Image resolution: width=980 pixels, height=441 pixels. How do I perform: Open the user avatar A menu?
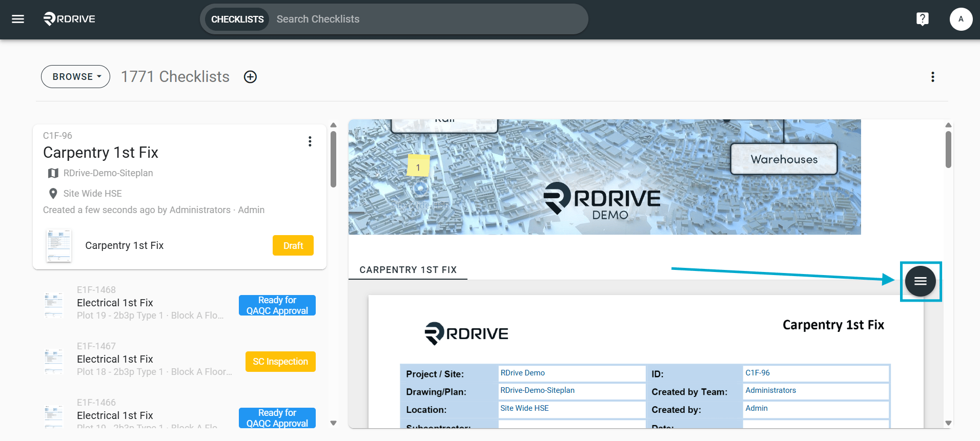point(961,19)
